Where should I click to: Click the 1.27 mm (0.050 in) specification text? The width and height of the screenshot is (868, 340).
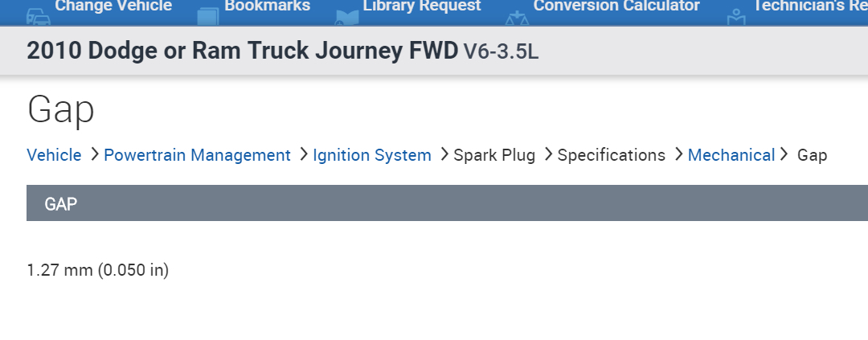98,270
